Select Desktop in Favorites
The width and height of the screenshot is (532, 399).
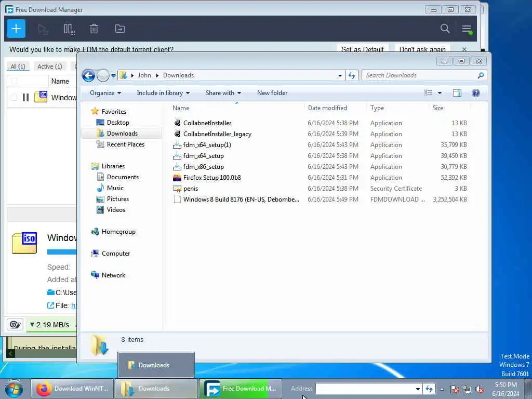(x=118, y=123)
